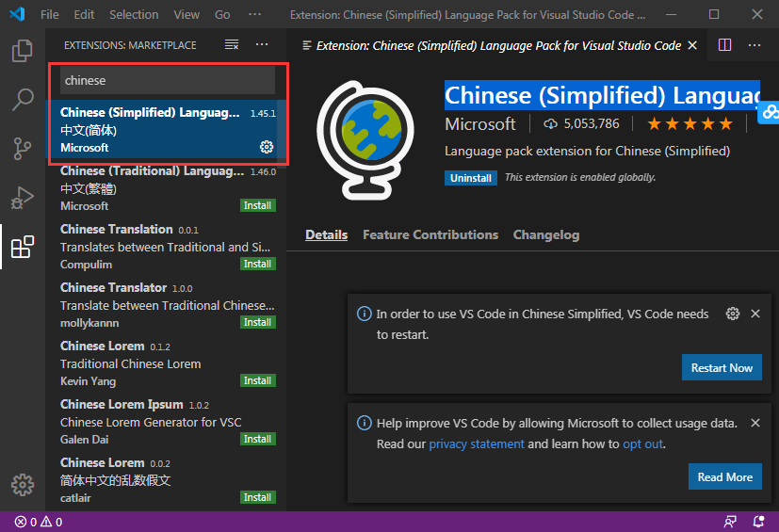The width and height of the screenshot is (779, 532).
Task: Install the Chinese Translation extension
Action: coord(257,264)
